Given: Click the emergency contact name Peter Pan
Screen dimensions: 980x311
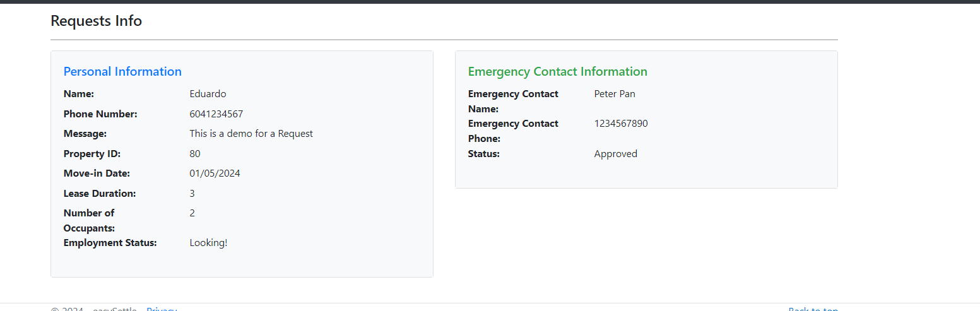Looking at the screenshot, I should [x=615, y=94].
